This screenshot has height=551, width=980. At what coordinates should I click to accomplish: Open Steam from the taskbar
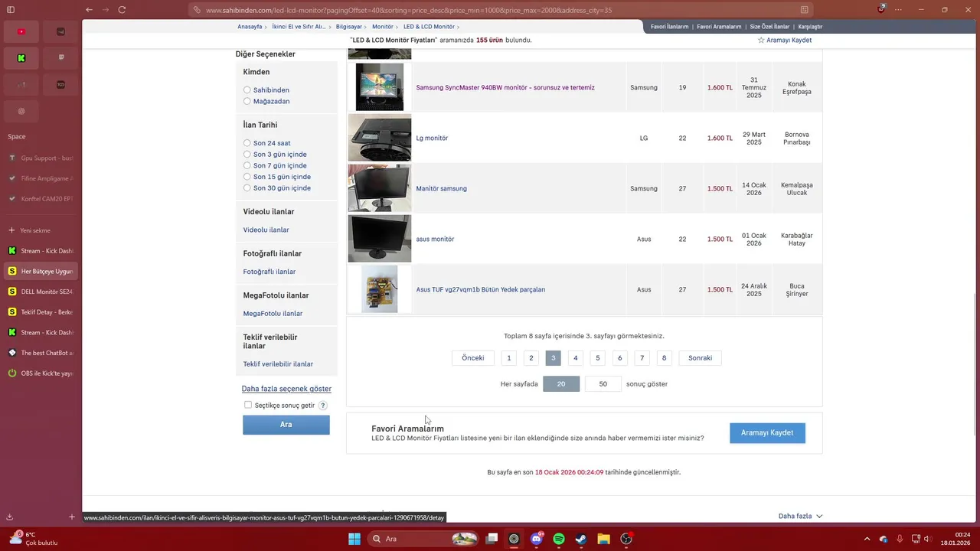[x=581, y=539]
